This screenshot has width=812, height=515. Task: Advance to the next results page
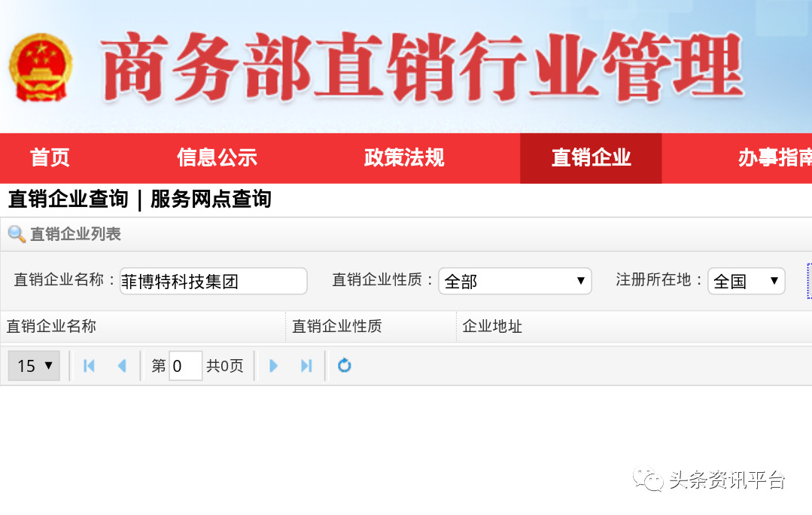pos(274,366)
